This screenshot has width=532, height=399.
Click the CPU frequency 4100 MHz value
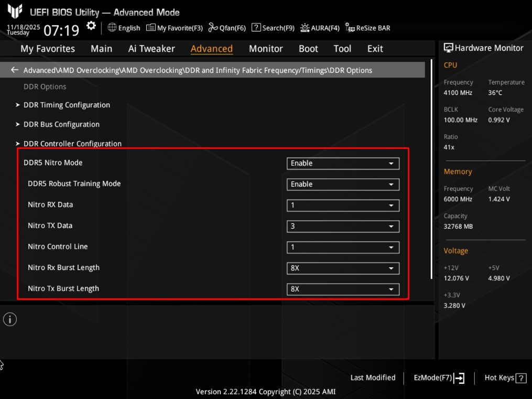(x=458, y=93)
